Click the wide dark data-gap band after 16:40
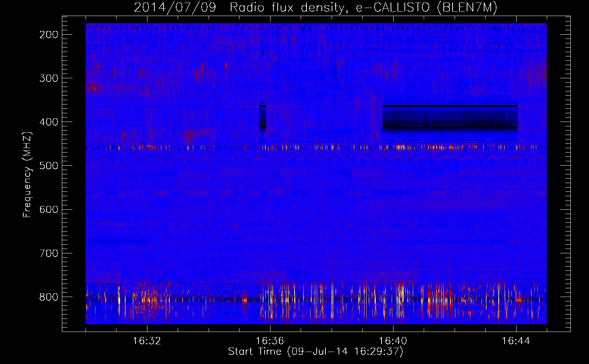 tap(450, 118)
